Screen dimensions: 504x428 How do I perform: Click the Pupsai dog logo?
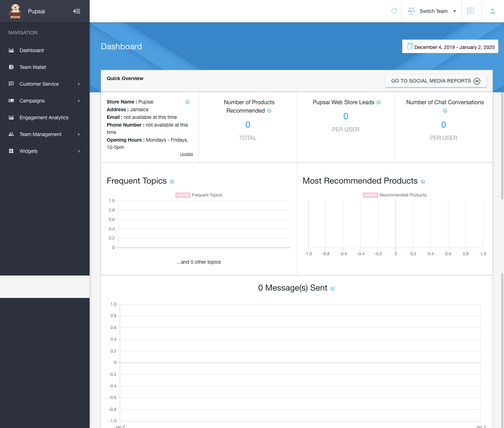click(15, 11)
